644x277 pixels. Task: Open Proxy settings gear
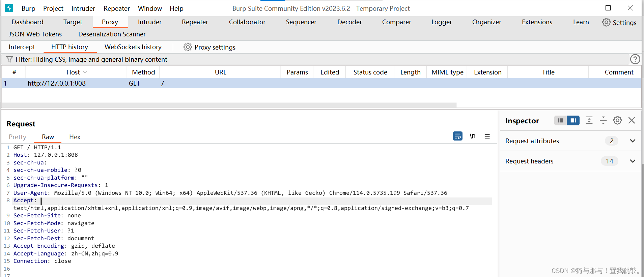coord(188,47)
